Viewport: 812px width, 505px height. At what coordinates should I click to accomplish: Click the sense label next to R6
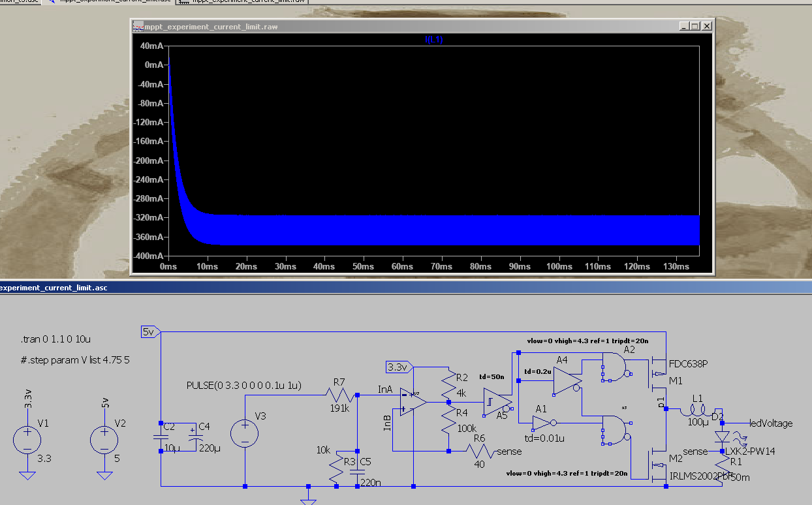509,451
